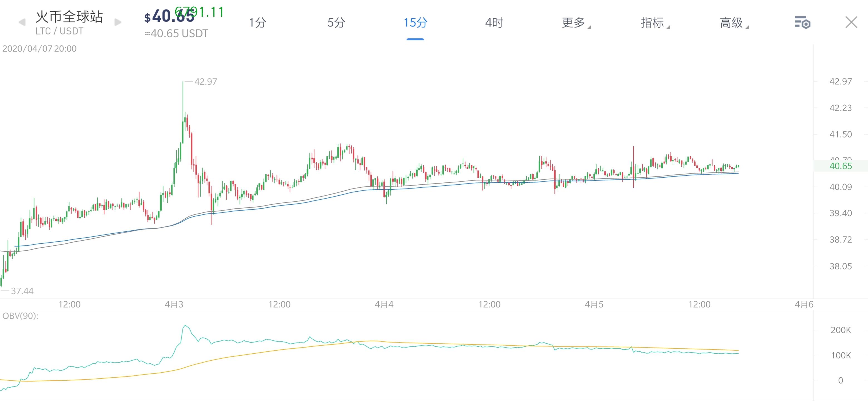Open the 高级 advanced dropdown
This screenshot has height=401, width=868.
734,23
